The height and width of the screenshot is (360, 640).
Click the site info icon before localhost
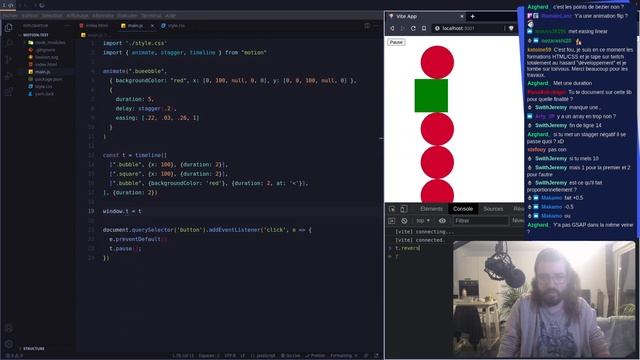(x=437, y=28)
